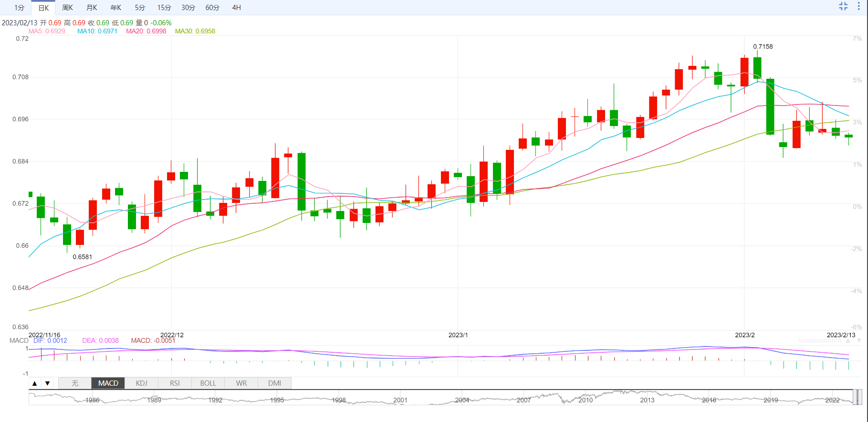The image size is (868, 422).
Task: Switch to the KDJ indicator
Action: [141, 383]
